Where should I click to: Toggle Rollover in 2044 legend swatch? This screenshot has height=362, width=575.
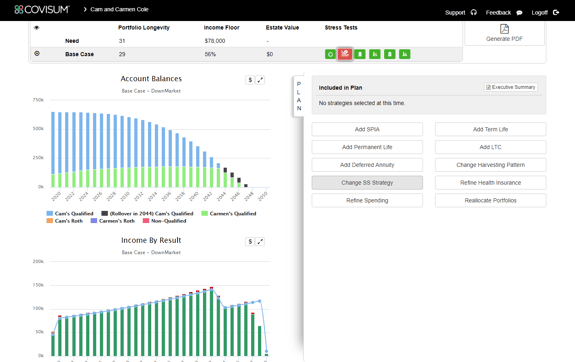point(105,213)
